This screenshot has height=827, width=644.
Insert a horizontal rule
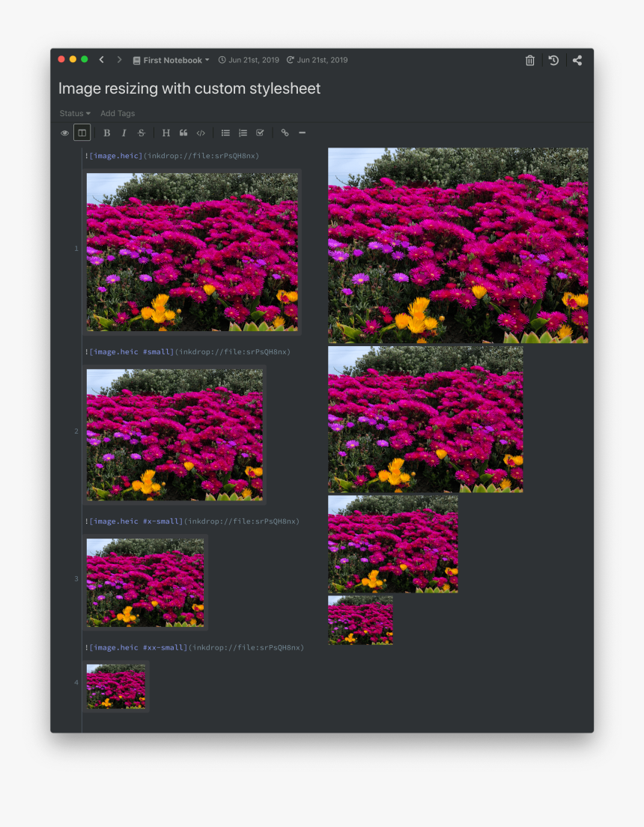pyautogui.click(x=302, y=133)
